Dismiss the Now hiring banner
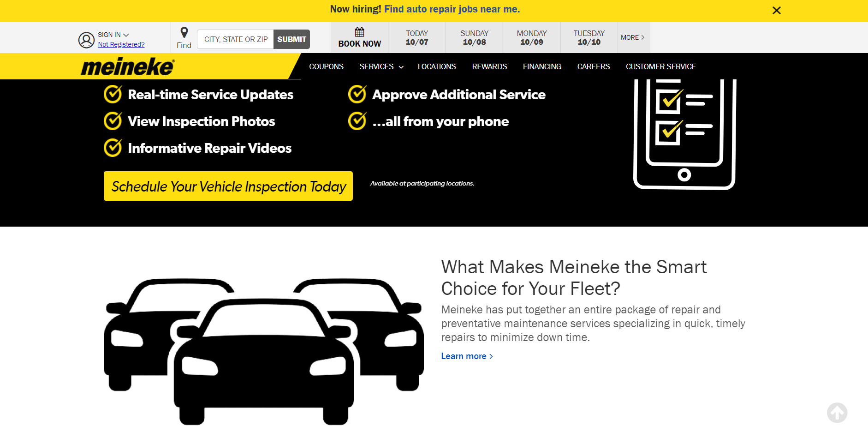This screenshot has height=426, width=868. [x=776, y=10]
